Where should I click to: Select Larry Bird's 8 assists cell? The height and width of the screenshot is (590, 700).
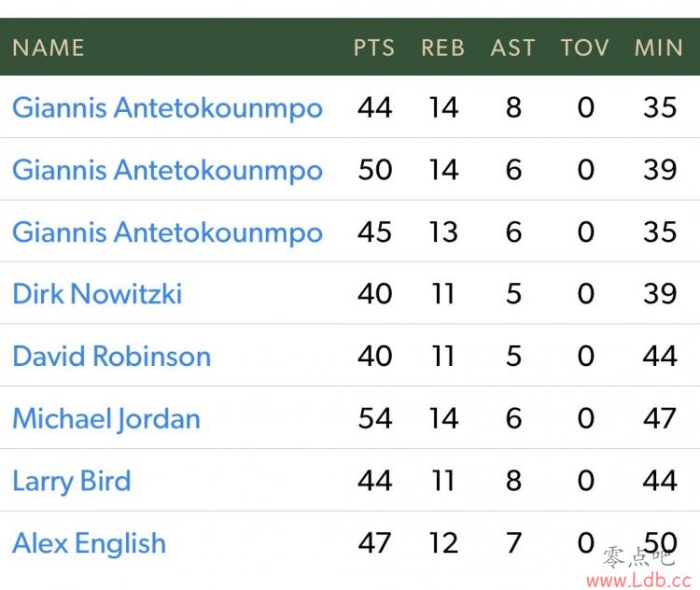(x=513, y=481)
